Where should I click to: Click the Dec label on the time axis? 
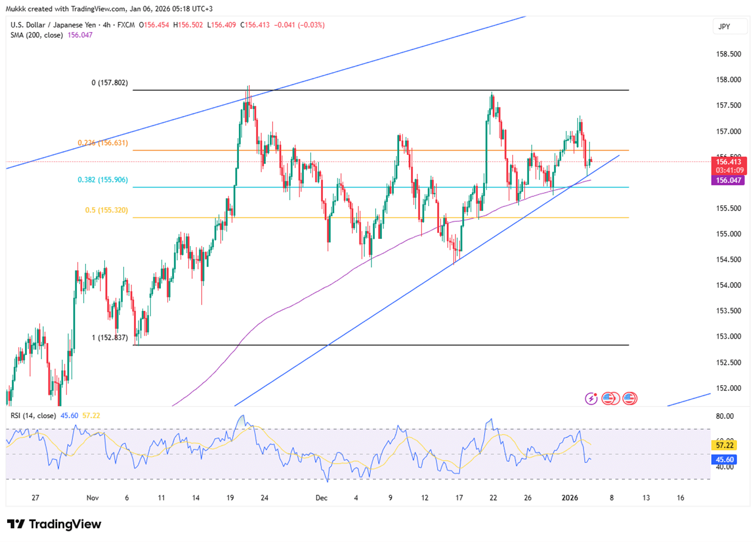pyautogui.click(x=321, y=498)
